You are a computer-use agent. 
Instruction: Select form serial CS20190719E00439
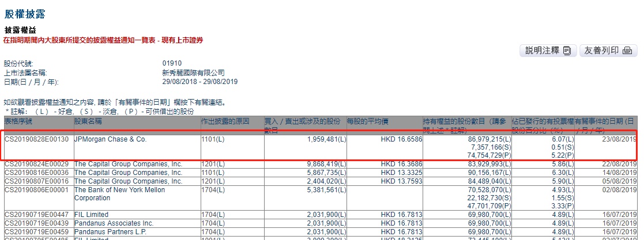36,223
